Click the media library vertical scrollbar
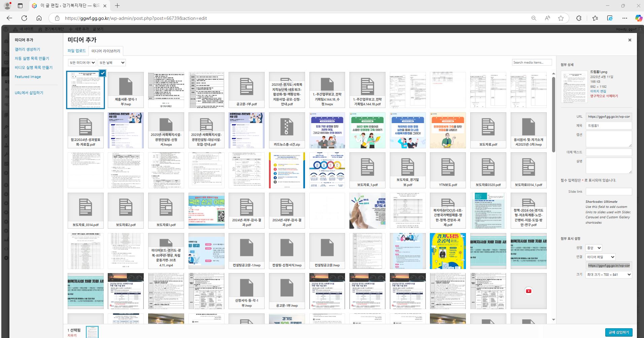Screen dimensions: 644x338 click(x=553, y=114)
